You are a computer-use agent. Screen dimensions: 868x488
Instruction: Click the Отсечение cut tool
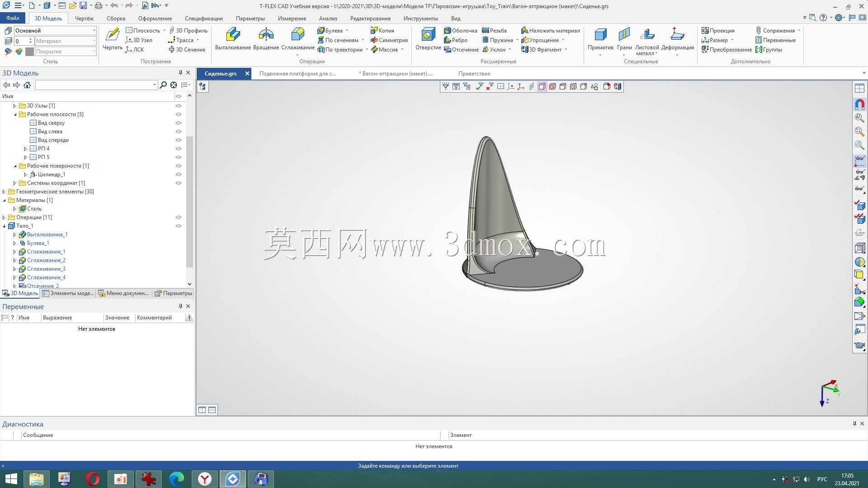461,50
